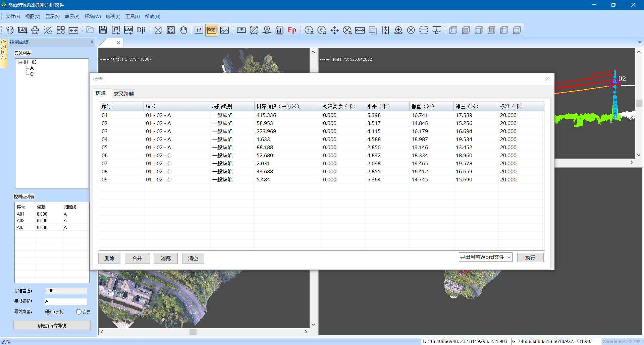644x345 pixels.
Task: Click the ruler measurement tool
Action: coord(241,30)
